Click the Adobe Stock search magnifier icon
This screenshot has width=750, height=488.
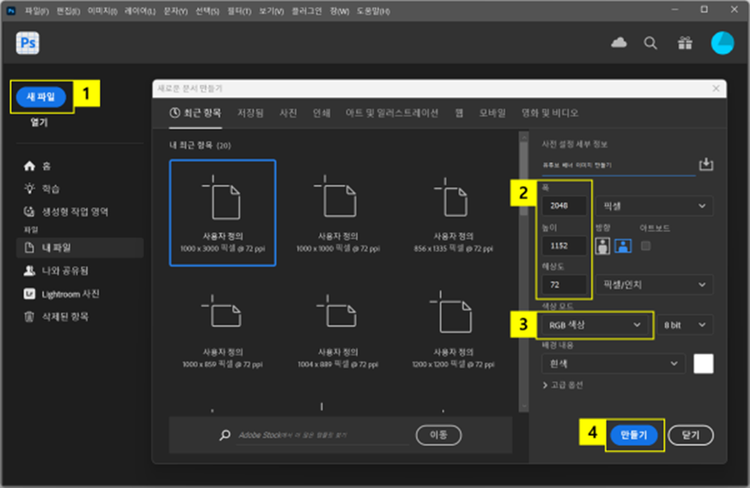225,435
